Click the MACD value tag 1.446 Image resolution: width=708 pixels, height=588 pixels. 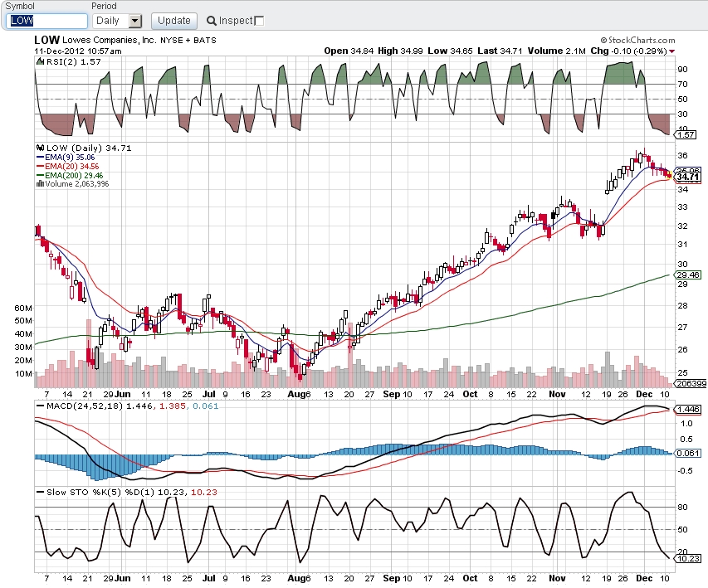pos(687,410)
